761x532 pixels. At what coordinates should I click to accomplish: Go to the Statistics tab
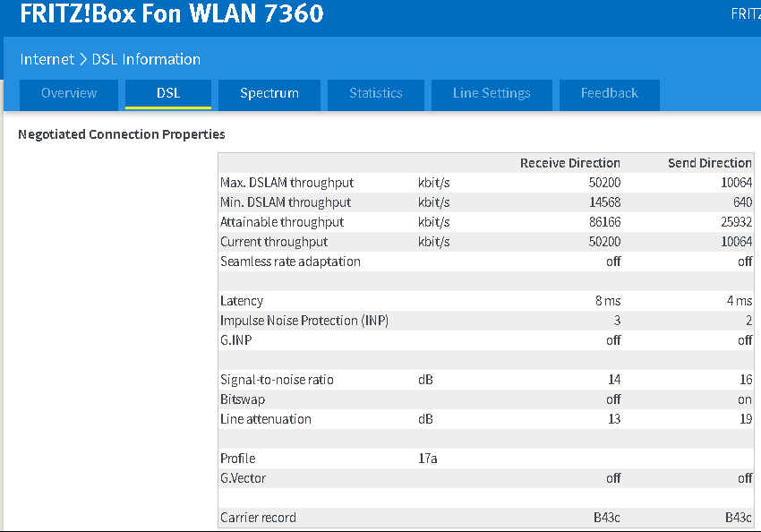tap(376, 93)
